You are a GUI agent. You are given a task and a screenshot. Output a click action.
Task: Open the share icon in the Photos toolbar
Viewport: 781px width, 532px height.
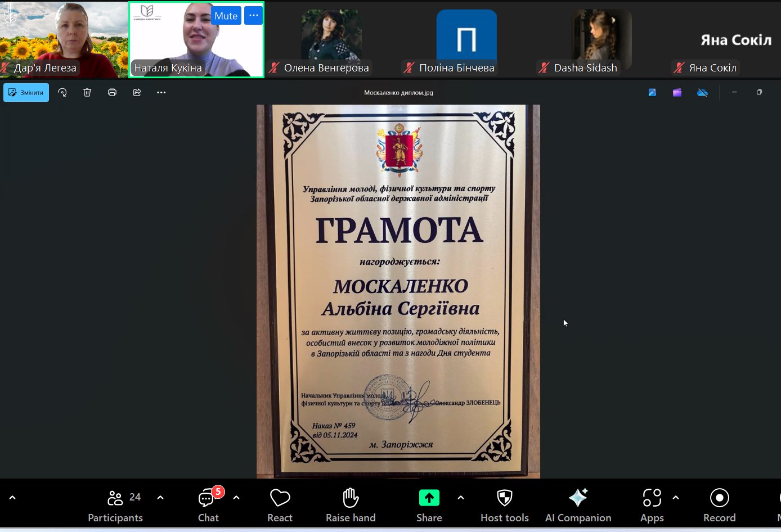[x=137, y=92]
